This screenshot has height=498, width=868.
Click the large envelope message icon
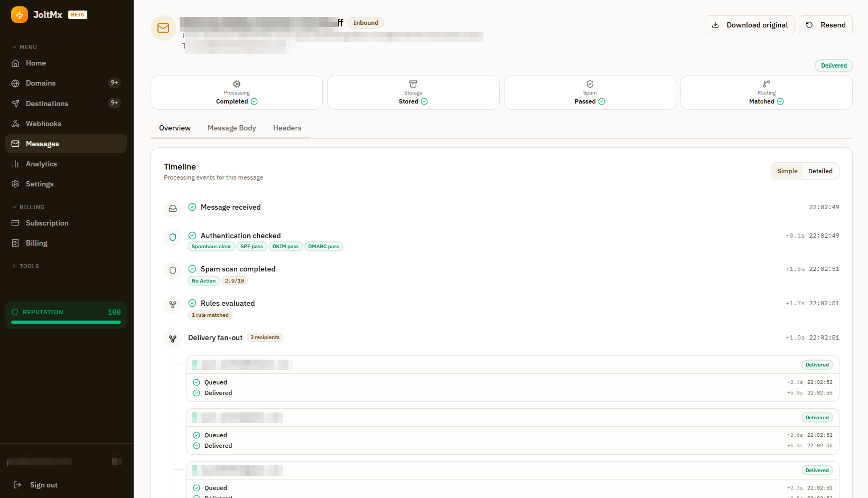163,28
